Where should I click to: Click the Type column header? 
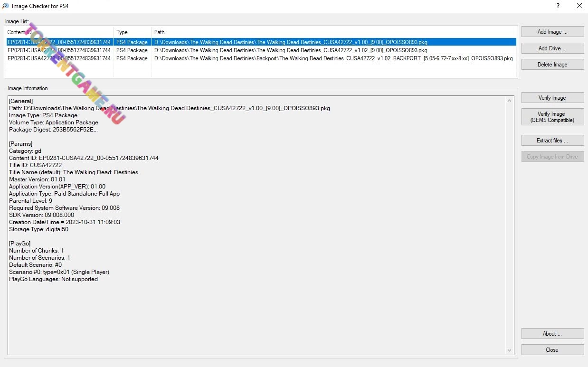tap(132, 32)
